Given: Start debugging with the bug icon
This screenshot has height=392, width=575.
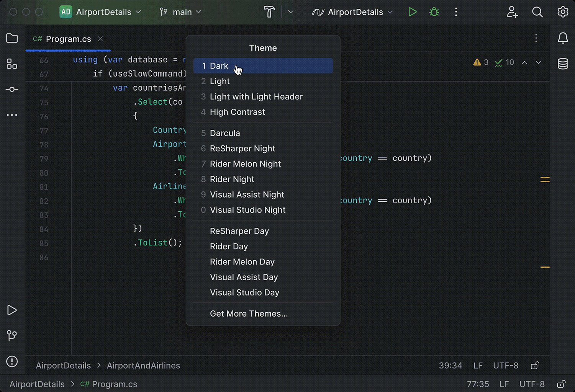Looking at the screenshot, I should coord(434,12).
